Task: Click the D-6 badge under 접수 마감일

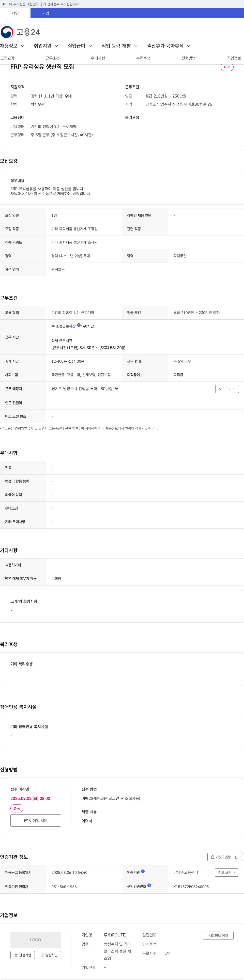Action: (x=17, y=808)
